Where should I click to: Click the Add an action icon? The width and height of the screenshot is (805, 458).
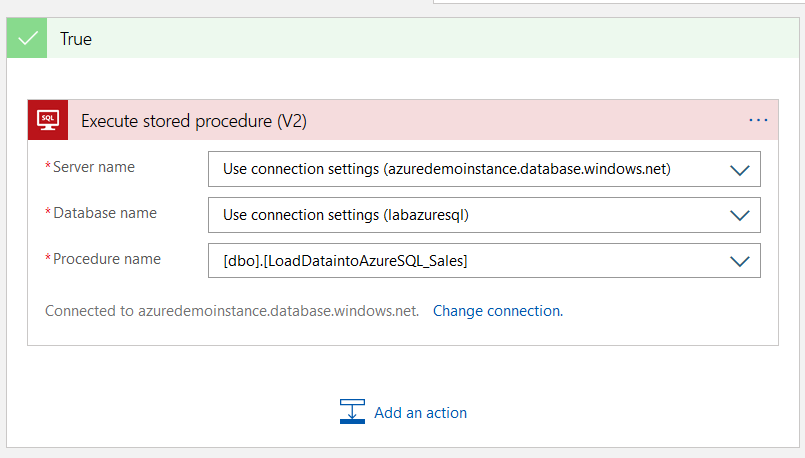pos(352,412)
